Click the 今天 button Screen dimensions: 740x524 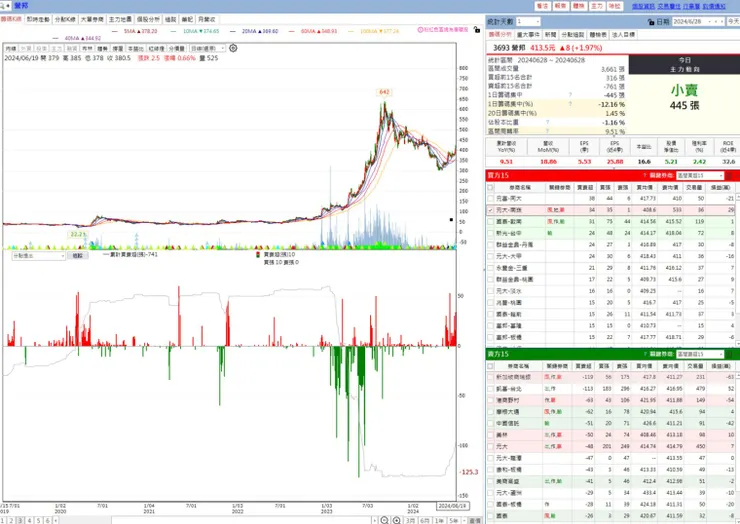coord(733,22)
